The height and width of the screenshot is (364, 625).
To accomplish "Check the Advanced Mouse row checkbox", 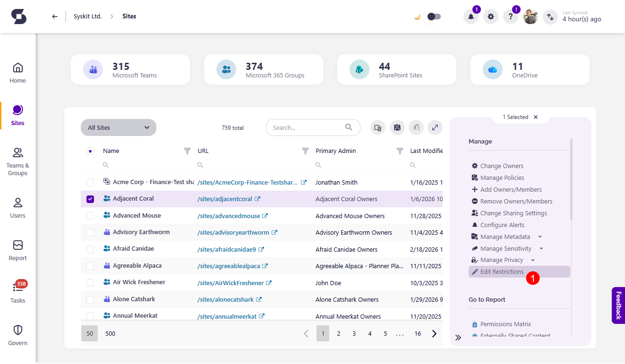I will 90,216.
